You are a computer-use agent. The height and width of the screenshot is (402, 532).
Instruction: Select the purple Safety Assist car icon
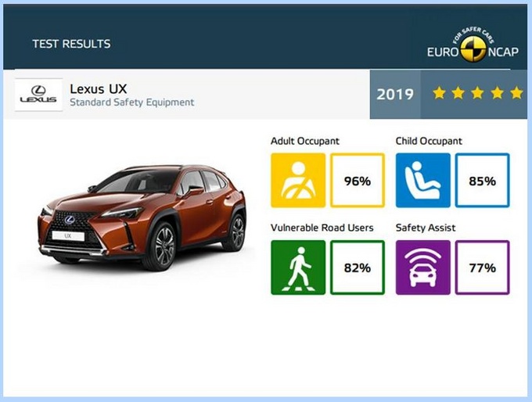pyautogui.click(x=422, y=267)
